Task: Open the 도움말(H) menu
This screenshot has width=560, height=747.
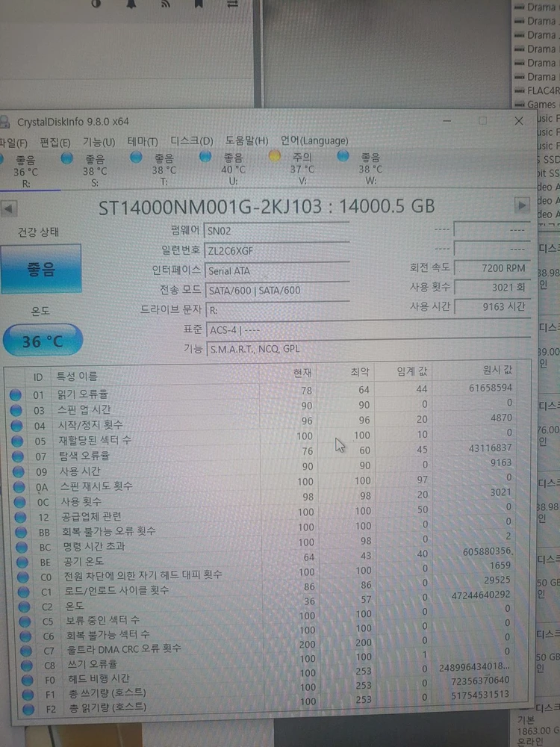Action: pyautogui.click(x=246, y=140)
